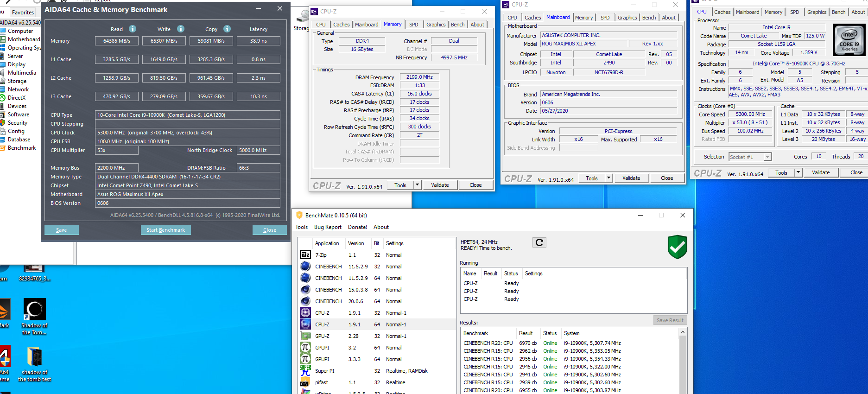
Task: Select GPUPI 3.2 icon
Action: pos(305,348)
